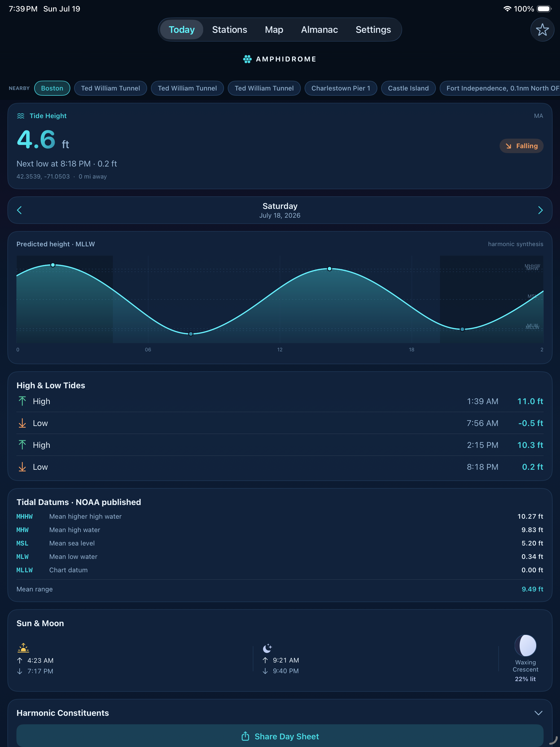The height and width of the screenshot is (747, 560).
Task: Click the 42.3539, -71.0503 coordinates text
Action: [x=43, y=176]
